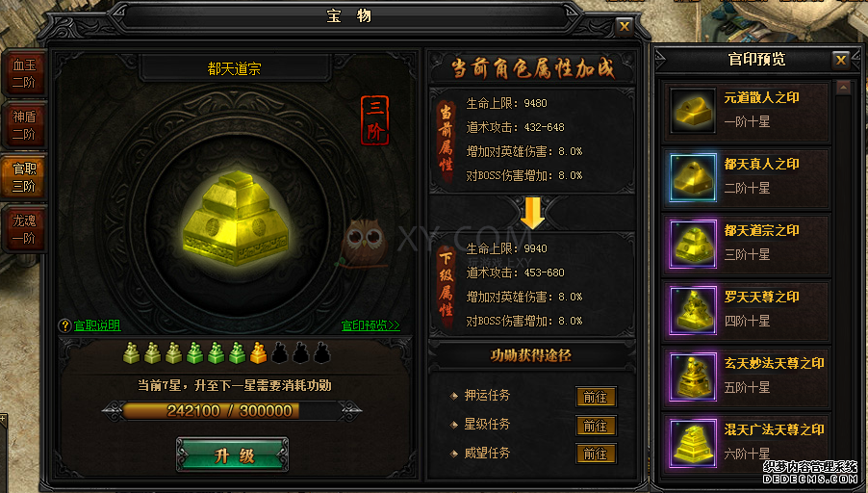Click the orange seventh star seal icon
Screen dimensions: 868x493
coord(259,352)
